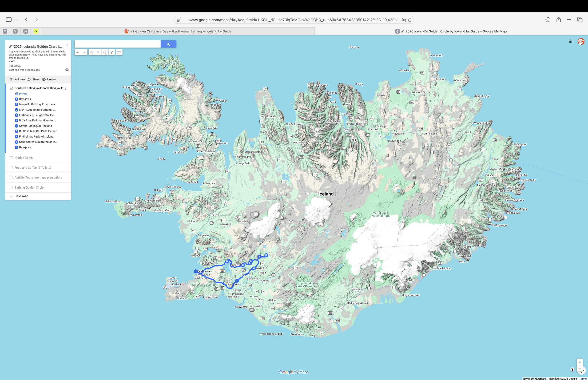Image resolution: width=588 pixels, height=380 pixels.
Task: Open the Safari share sheet
Action: click(x=559, y=20)
